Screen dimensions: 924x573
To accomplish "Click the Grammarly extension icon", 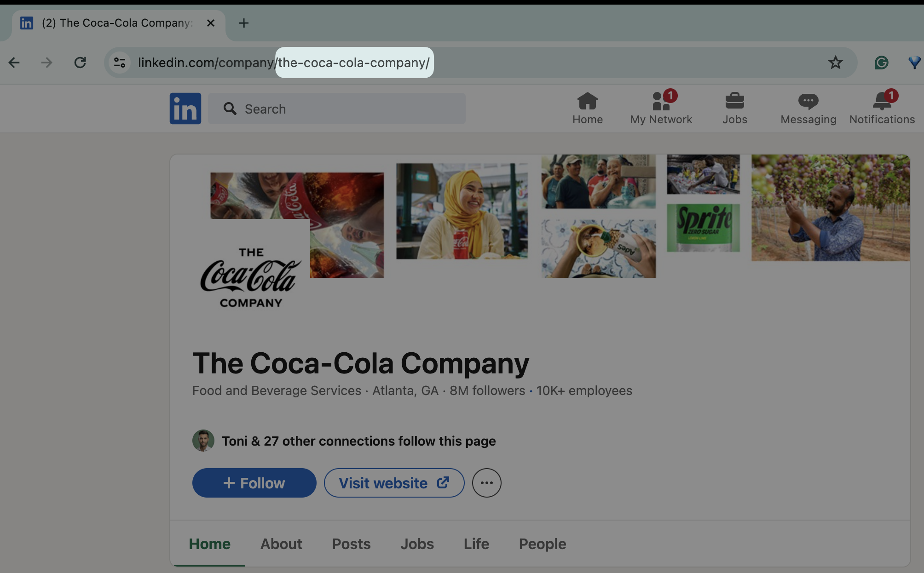I will pos(881,63).
